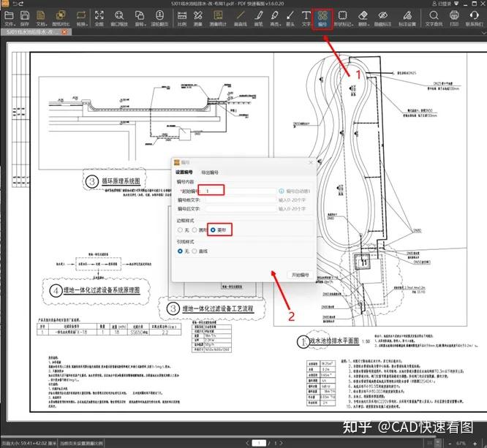This screenshot has width=487, height=448.
Task: Open the 文件 (File) toolbar menu
Action: (9, 18)
